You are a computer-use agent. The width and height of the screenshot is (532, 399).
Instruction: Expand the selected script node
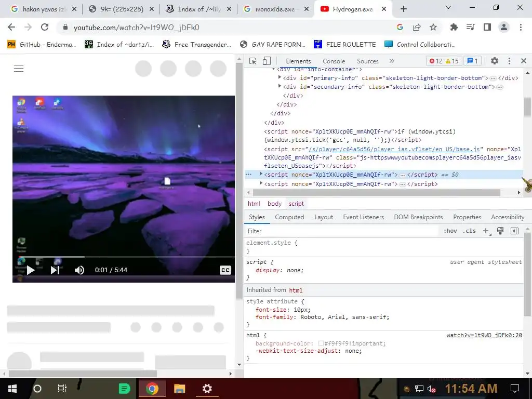coord(261,175)
